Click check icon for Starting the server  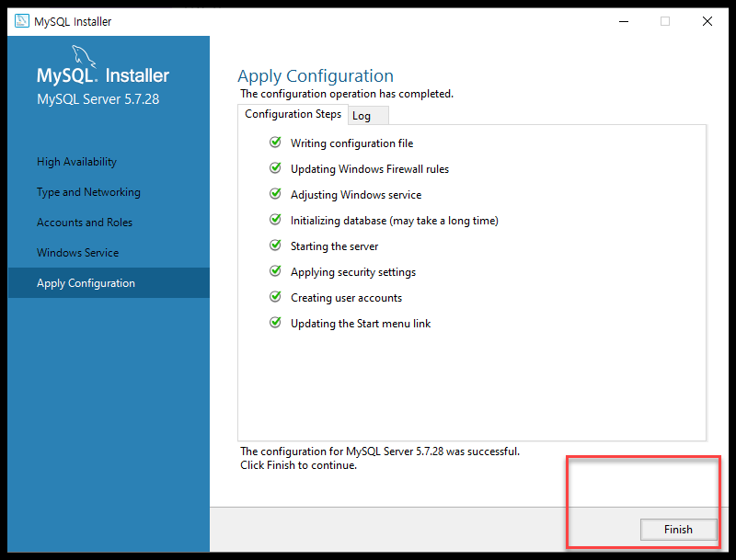click(275, 246)
